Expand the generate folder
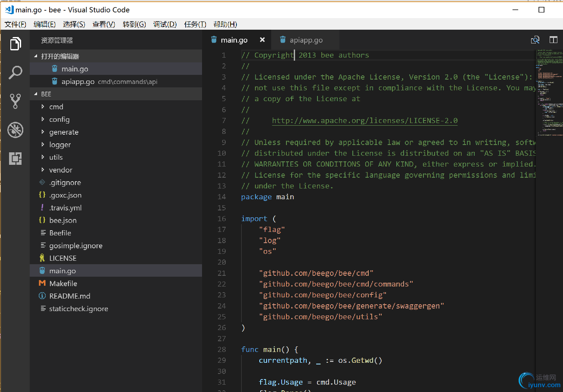 (43, 132)
